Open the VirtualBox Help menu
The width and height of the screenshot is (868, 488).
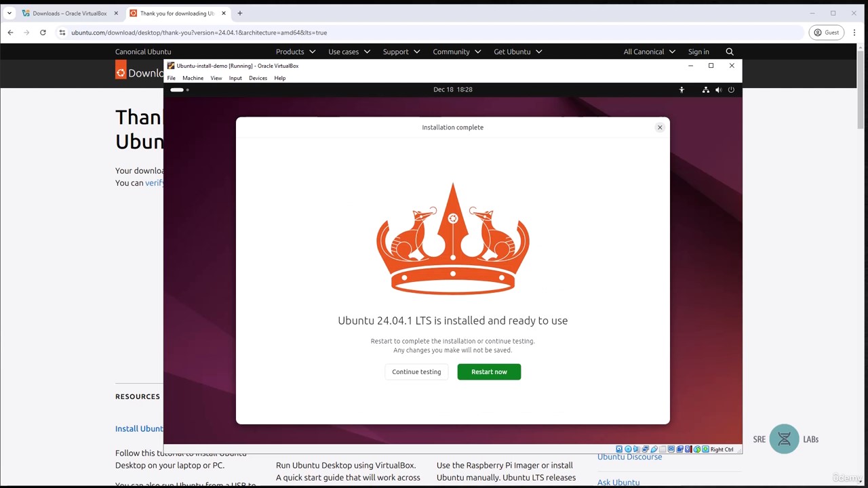279,78
